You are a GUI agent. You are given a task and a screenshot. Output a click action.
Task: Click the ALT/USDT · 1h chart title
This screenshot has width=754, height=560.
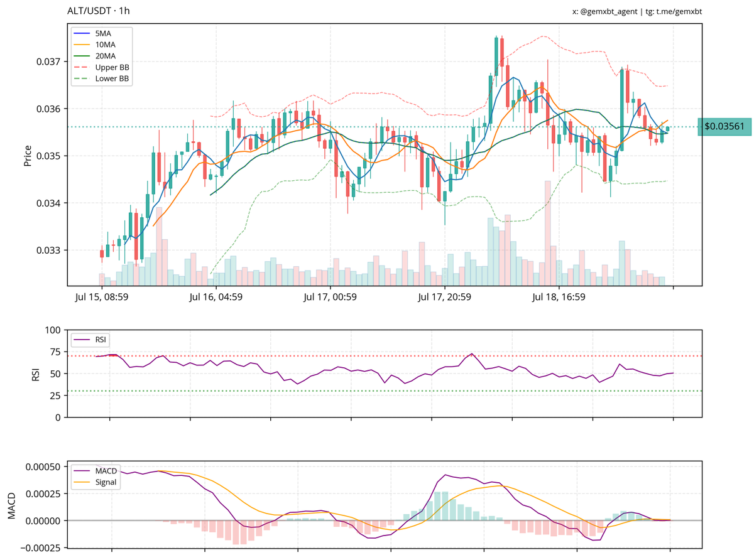point(99,11)
